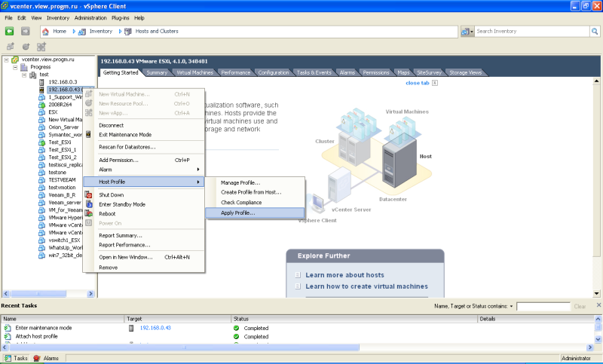Go back with the green back arrow
The image size is (603, 364).
click(x=9, y=31)
